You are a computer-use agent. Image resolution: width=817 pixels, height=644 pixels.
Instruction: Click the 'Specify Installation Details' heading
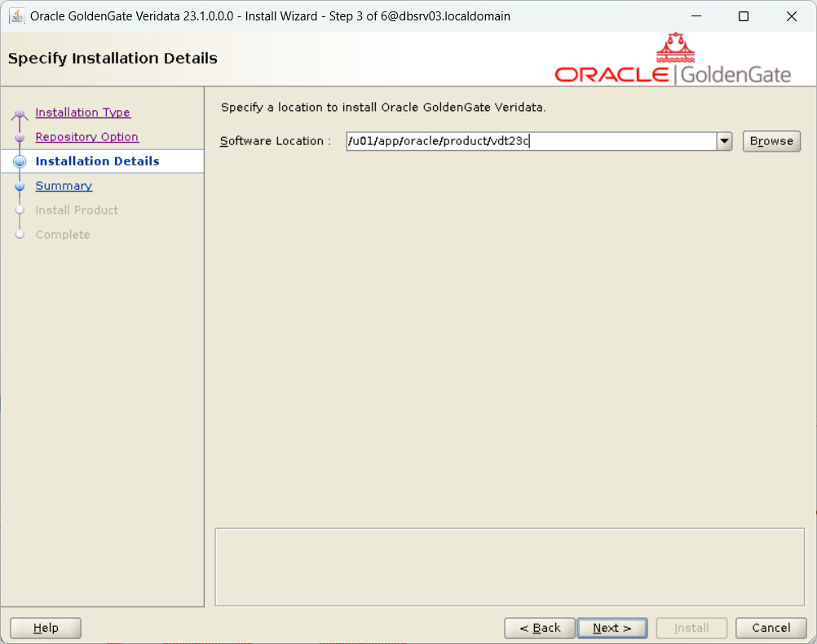click(113, 59)
